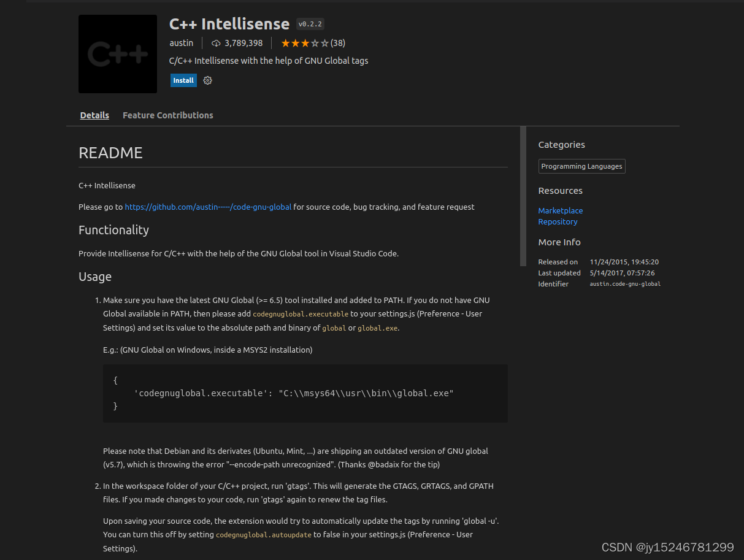744x560 pixels.
Task: Click the global.exe inline code
Action: tap(378, 328)
